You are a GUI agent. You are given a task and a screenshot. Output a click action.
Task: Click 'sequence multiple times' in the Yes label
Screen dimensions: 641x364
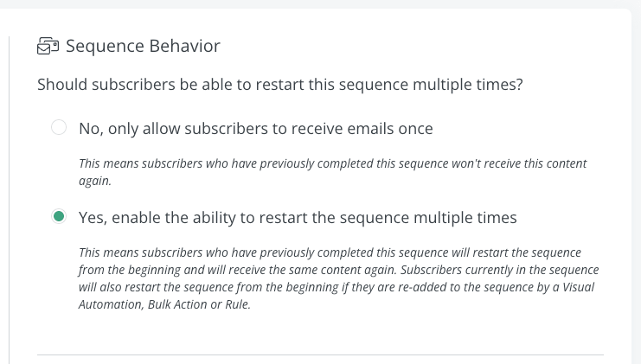(428, 218)
